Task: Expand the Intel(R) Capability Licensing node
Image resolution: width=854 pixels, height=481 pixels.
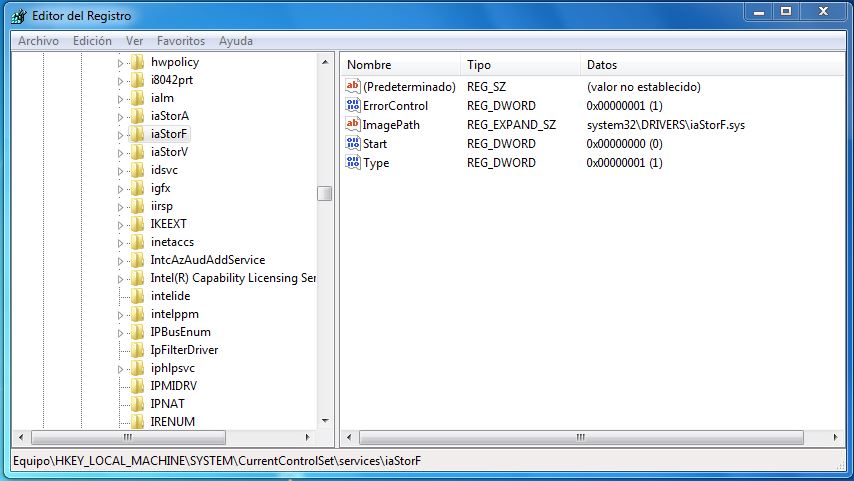Action: click(x=120, y=279)
